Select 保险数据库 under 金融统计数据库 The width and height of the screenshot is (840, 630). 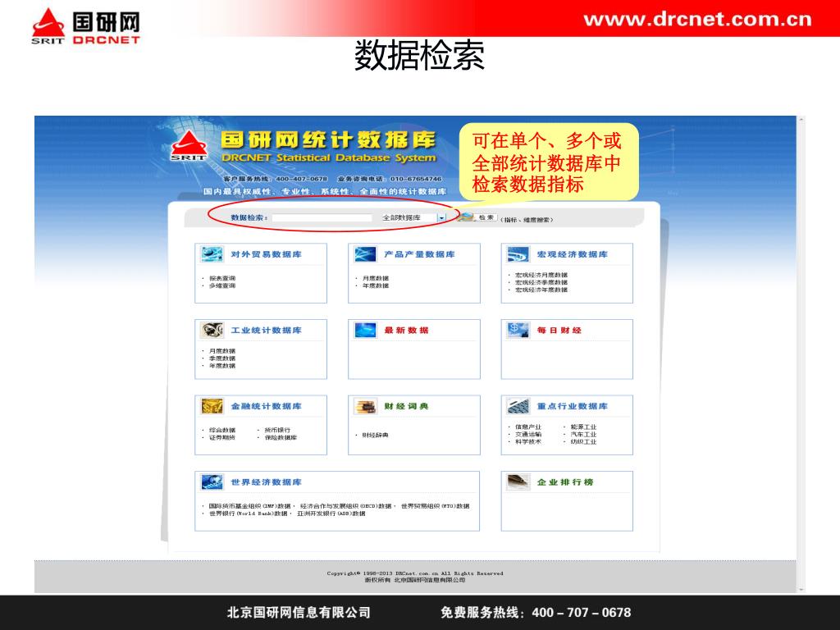(281, 438)
